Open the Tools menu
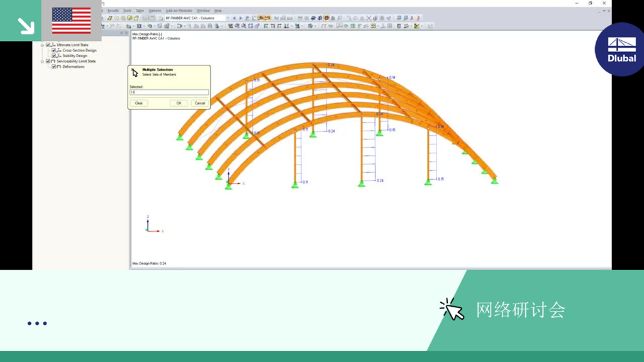Image resolution: width=644 pixels, height=362 pixels. [127, 11]
